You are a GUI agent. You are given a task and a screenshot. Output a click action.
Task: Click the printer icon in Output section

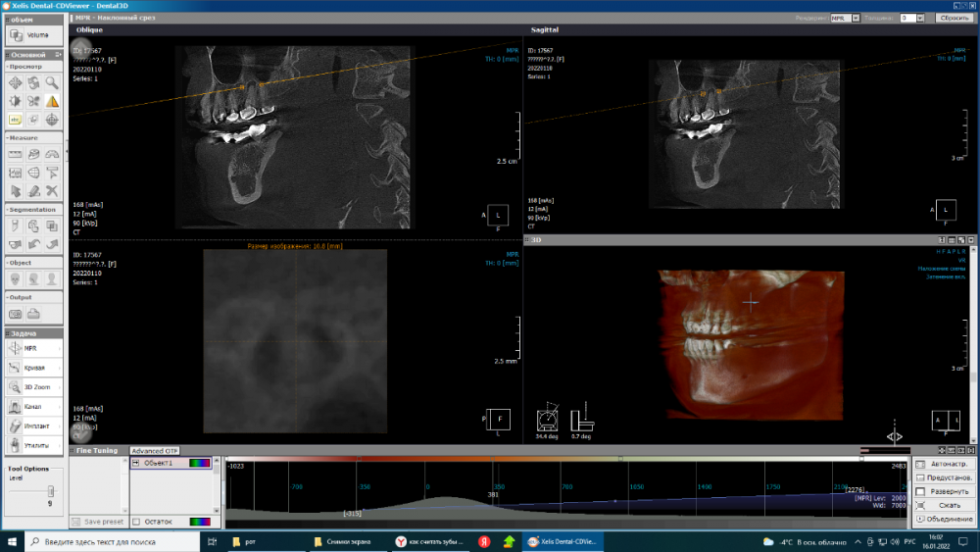(33, 314)
